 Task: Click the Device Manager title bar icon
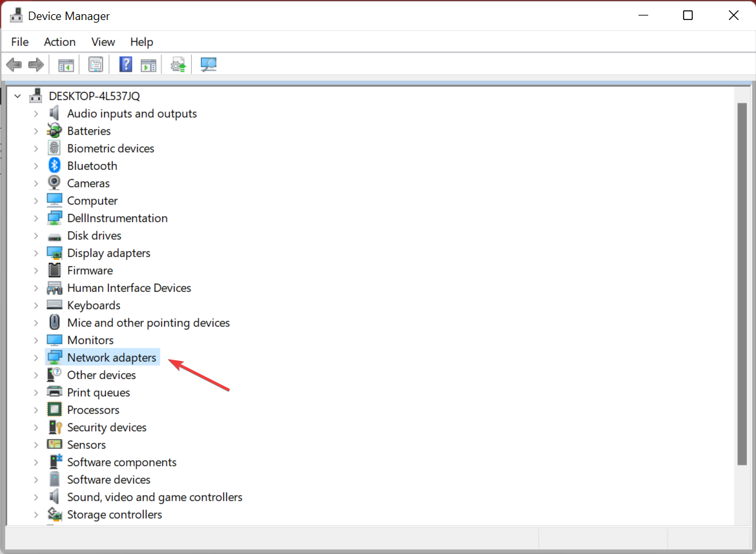tap(16, 15)
